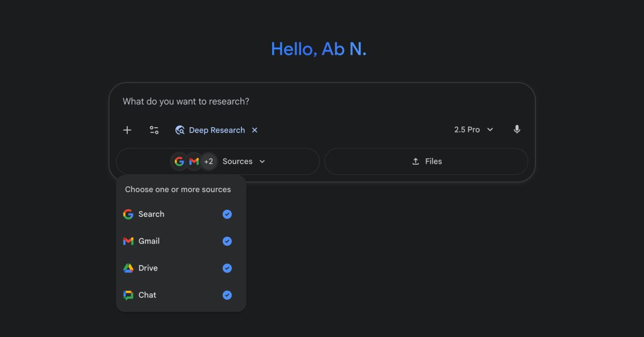Screen dimensions: 644x337
Task: Click the Gmail icon in the sources list
Action: (128, 241)
